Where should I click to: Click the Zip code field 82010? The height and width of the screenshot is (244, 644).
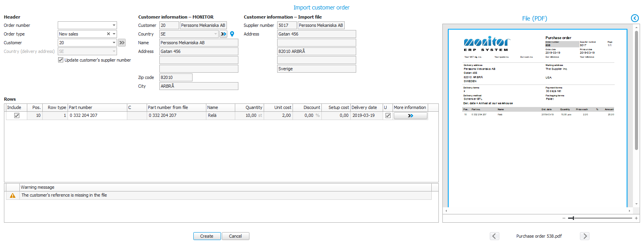tap(176, 77)
